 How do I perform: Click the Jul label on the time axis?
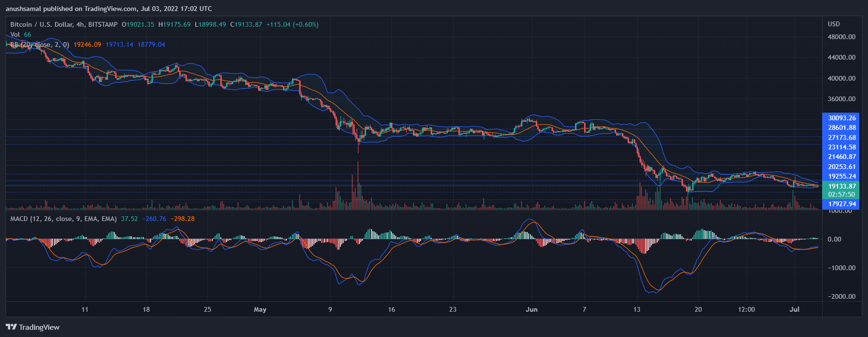coord(794,309)
